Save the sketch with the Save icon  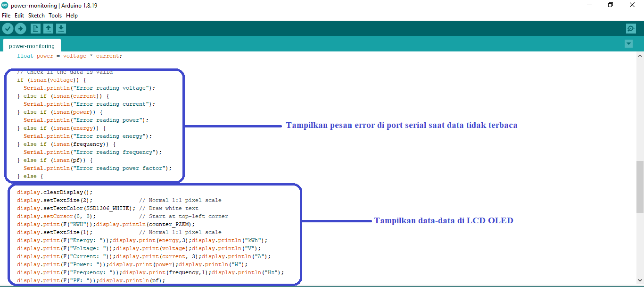pyautogui.click(x=61, y=29)
